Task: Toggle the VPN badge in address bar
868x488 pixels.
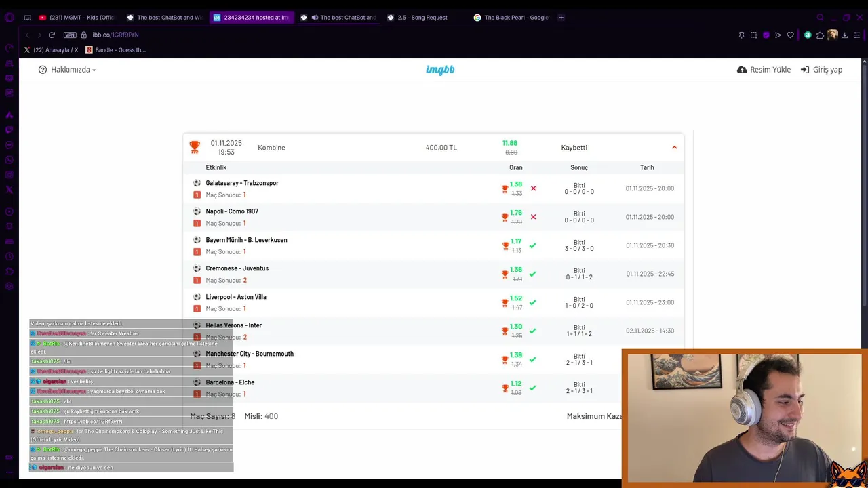Action: 70,35
